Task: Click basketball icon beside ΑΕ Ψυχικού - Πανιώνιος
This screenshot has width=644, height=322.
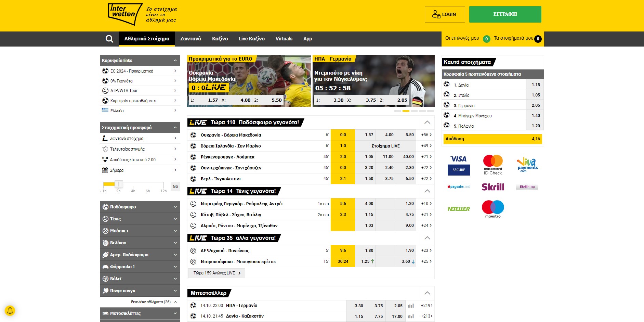Action: coord(193,251)
